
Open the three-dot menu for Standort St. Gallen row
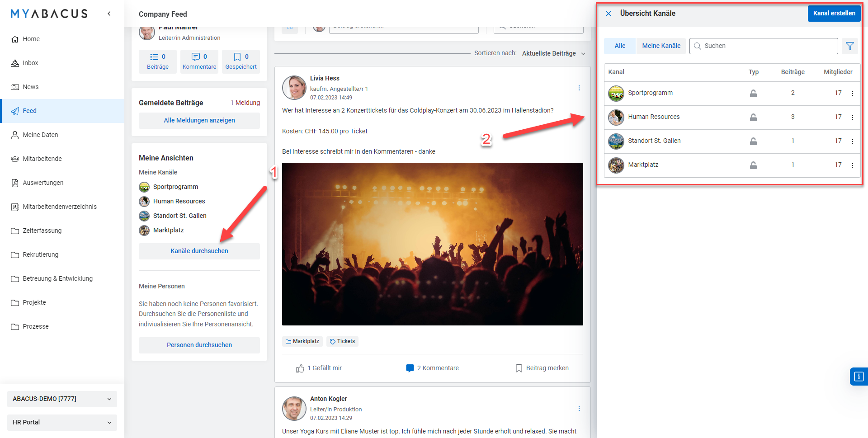coord(853,141)
